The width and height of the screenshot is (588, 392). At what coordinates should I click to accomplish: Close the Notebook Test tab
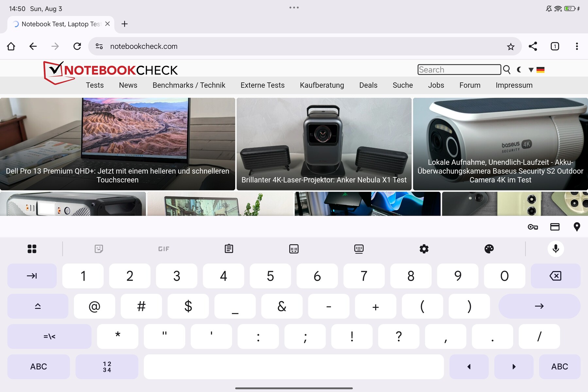107,24
